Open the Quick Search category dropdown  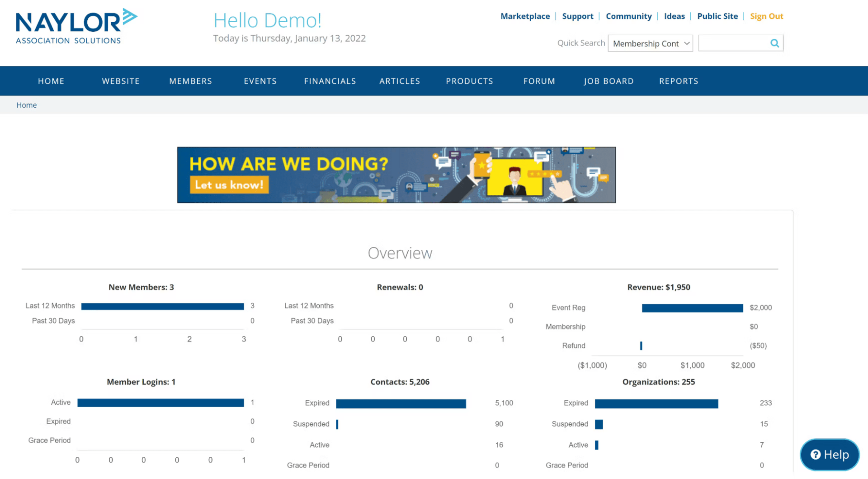650,43
